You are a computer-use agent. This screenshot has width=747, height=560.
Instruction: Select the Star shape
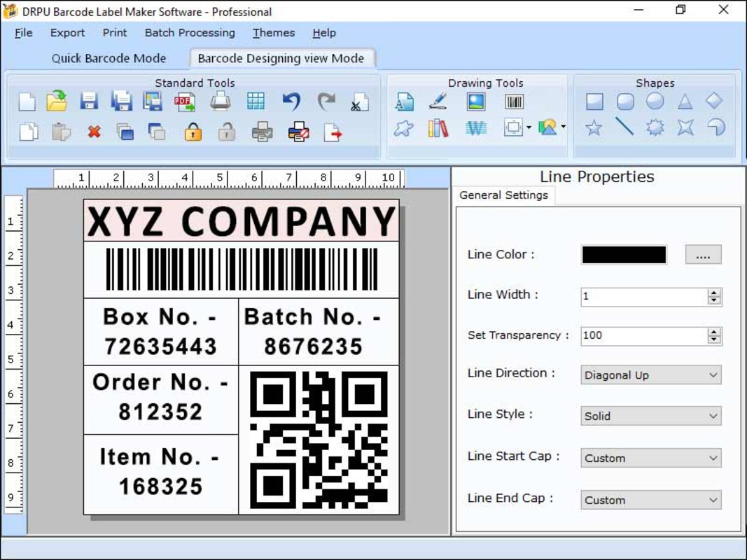click(594, 127)
